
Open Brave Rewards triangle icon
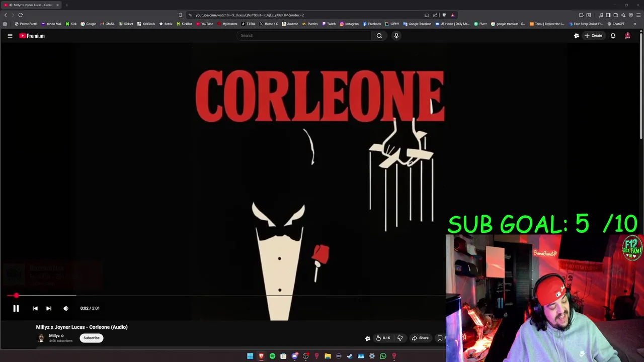click(x=452, y=15)
